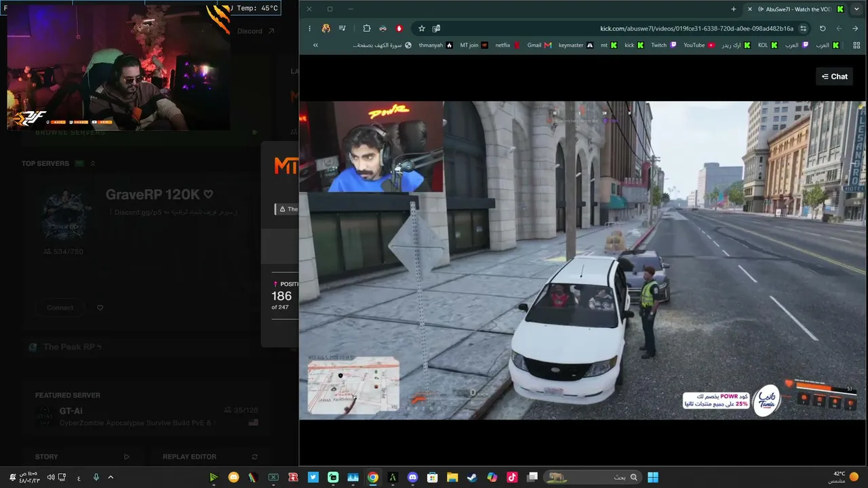Open a new browser tab
Screen dimensions: 868x488
coord(734,9)
